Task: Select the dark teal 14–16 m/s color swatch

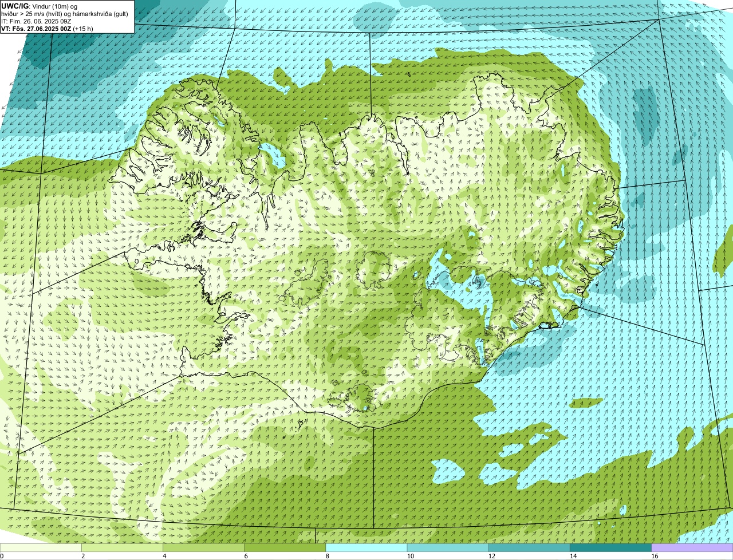Action: coord(611,548)
